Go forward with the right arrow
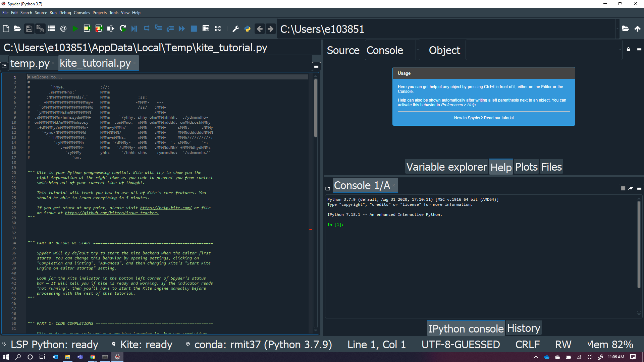The image size is (644, 362). (x=270, y=29)
